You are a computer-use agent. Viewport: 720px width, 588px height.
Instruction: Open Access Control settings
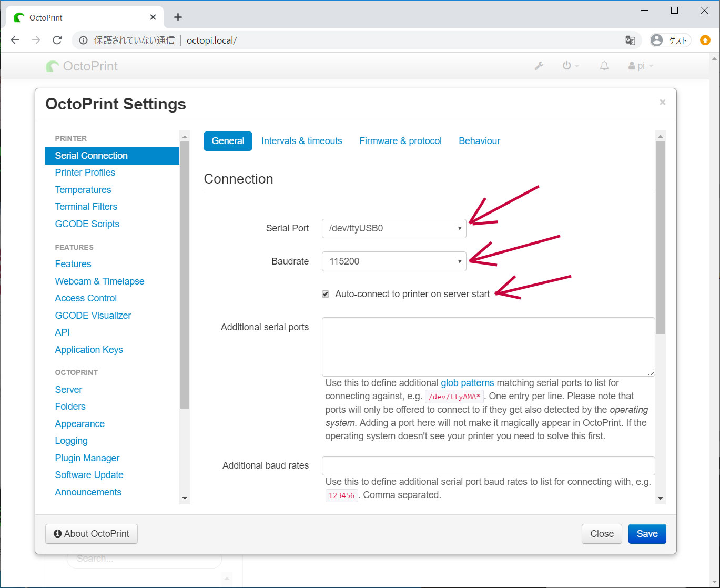pos(86,298)
